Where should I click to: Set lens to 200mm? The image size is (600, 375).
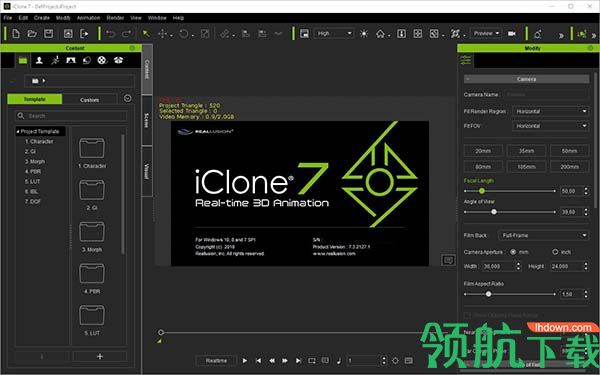pyautogui.click(x=569, y=166)
